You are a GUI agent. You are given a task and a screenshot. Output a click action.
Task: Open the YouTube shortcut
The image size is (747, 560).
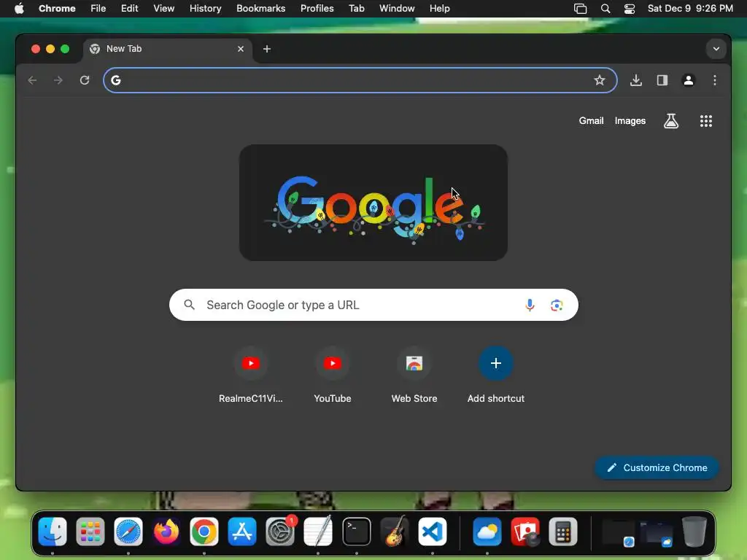[333, 376]
